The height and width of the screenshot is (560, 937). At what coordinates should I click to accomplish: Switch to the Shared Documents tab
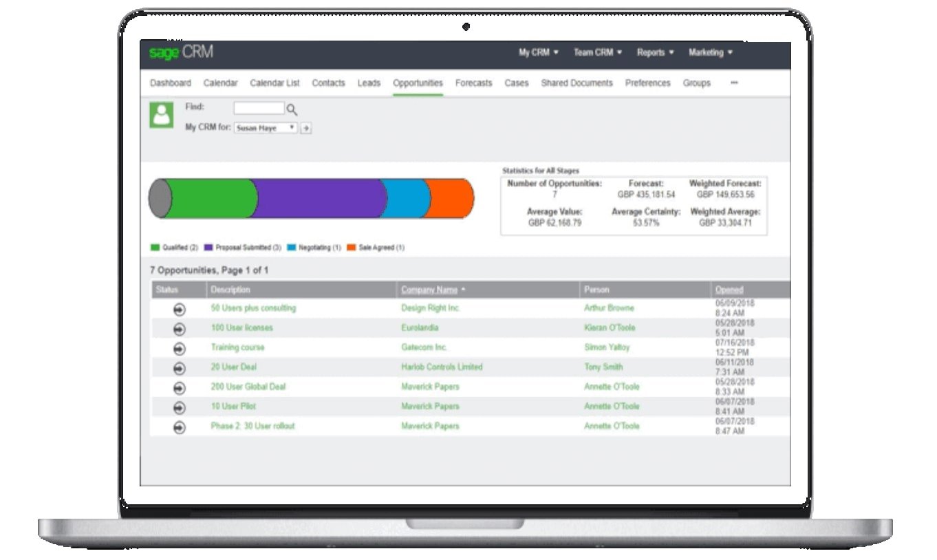[577, 83]
